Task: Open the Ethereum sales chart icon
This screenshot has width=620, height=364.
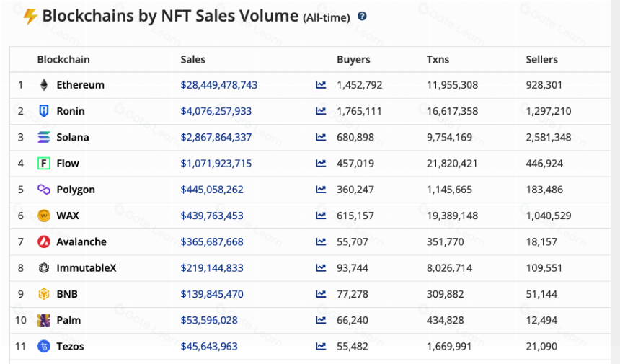Action: point(321,84)
